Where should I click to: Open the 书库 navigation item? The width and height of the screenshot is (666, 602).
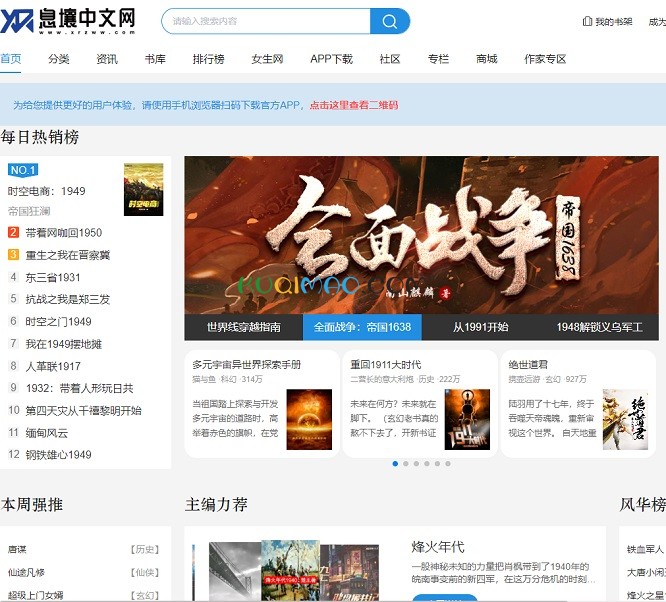click(155, 59)
